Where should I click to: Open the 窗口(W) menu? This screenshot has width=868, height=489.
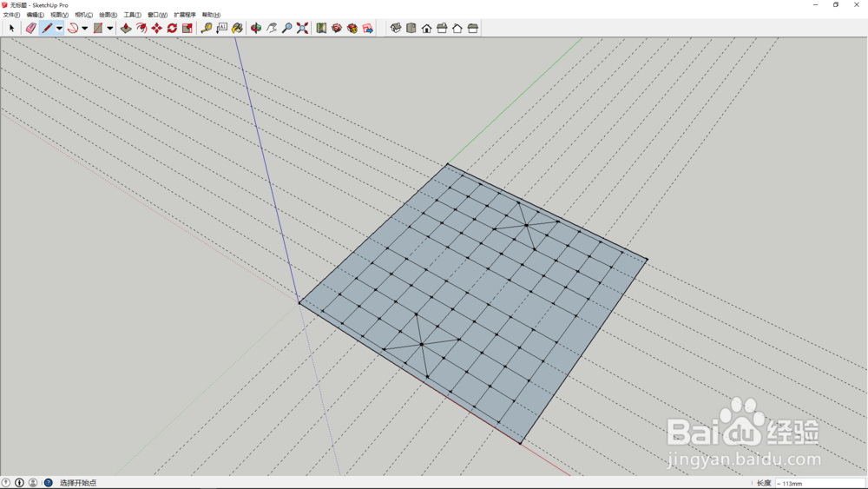pyautogui.click(x=157, y=15)
